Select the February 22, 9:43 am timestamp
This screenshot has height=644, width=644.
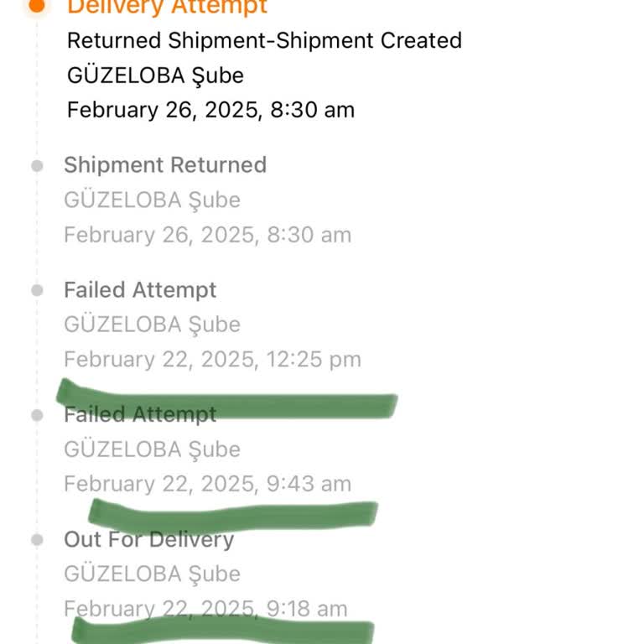pos(207,484)
